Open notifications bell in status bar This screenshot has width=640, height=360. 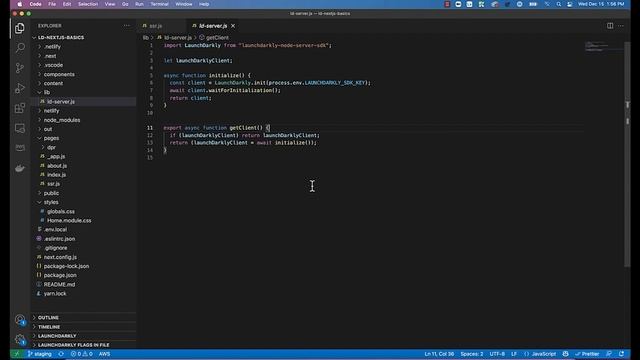pyautogui.click(x=621, y=354)
